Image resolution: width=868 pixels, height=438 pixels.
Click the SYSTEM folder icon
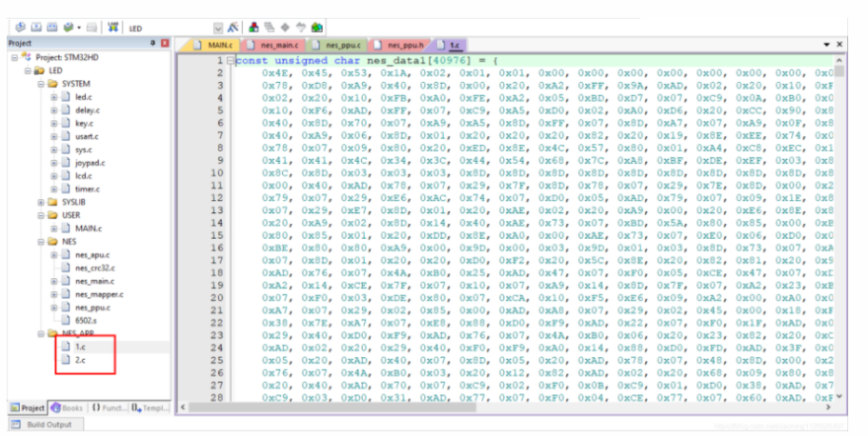pos(52,84)
